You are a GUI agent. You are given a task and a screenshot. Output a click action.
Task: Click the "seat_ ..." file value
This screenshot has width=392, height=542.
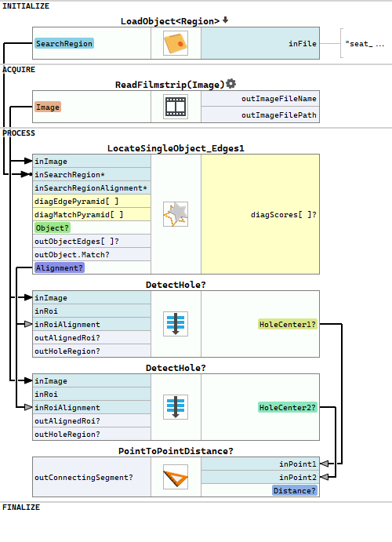click(x=365, y=44)
